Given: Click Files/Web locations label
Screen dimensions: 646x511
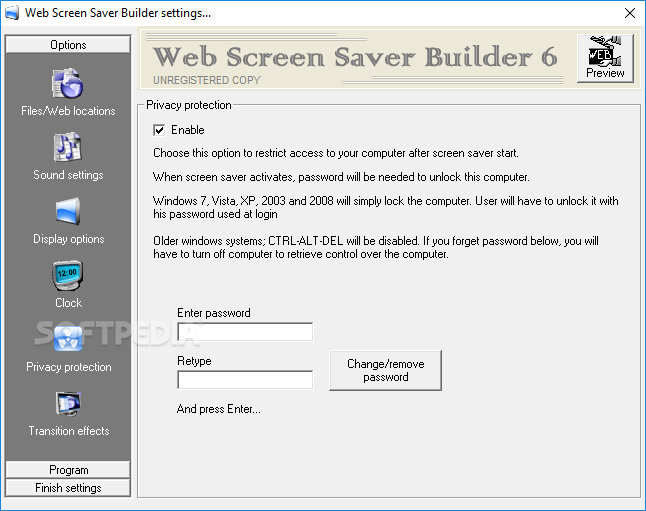Looking at the screenshot, I should [68, 111].
